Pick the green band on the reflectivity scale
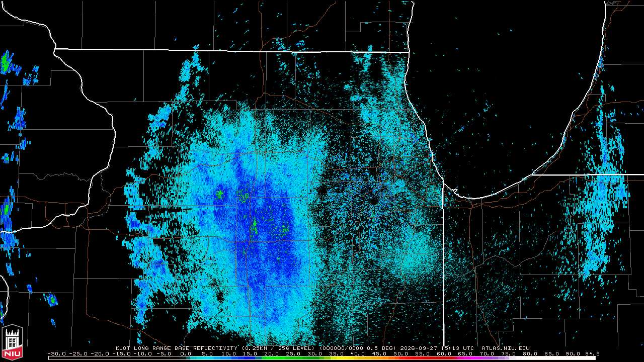 pos(292,358)
